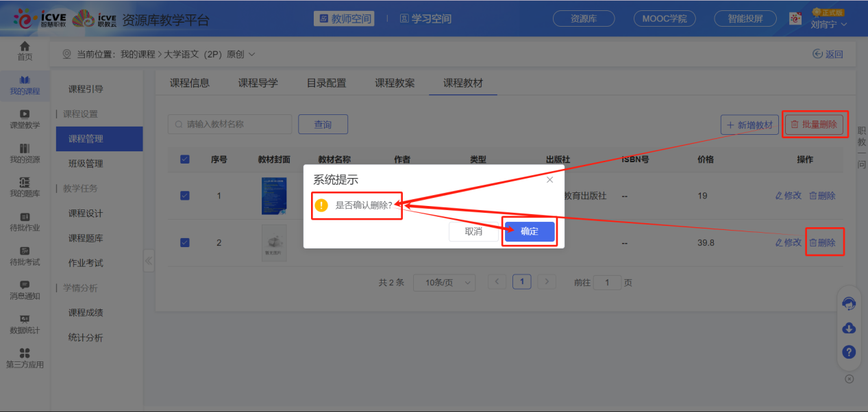The width and height of the screenshot is (868, 412).
Task: Select 我的资源 from the sidebar
Action: click(x=25, y=152)
